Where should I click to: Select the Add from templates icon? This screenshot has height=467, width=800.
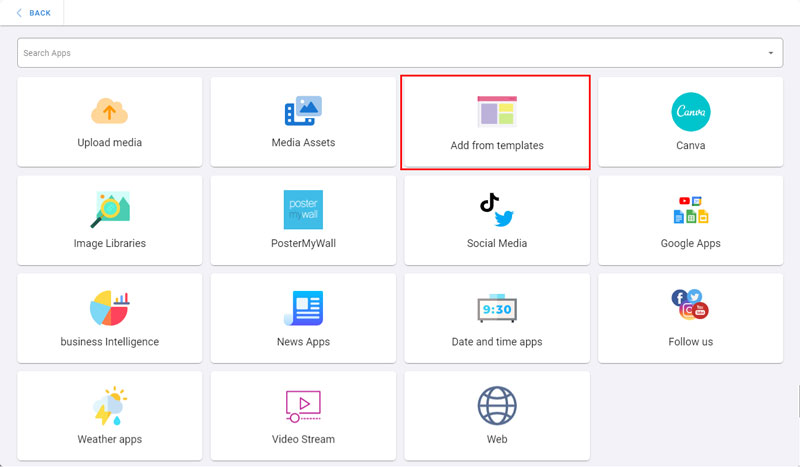click(496, 111)
